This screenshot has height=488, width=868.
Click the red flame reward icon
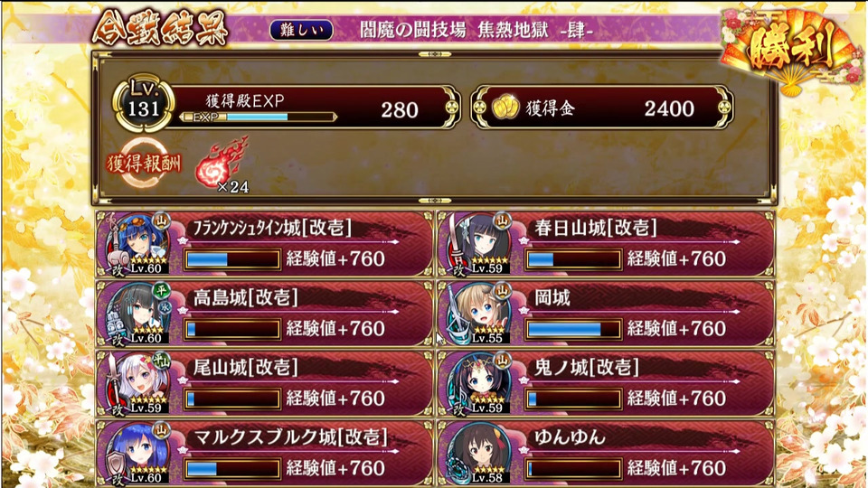tap(222, 164)
